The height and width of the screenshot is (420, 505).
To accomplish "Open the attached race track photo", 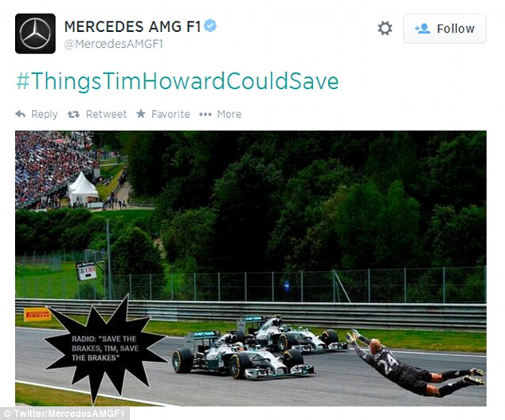I will [x=251, y=269].
